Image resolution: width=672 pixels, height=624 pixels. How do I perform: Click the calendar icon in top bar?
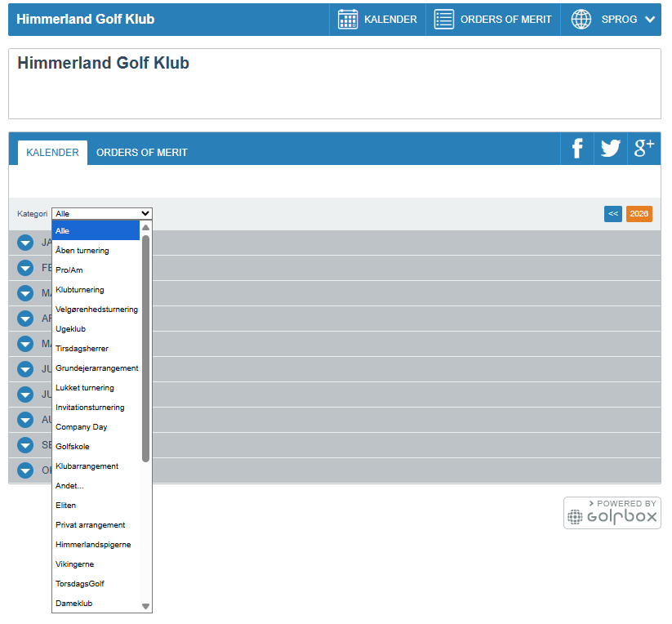click(348, 20)
